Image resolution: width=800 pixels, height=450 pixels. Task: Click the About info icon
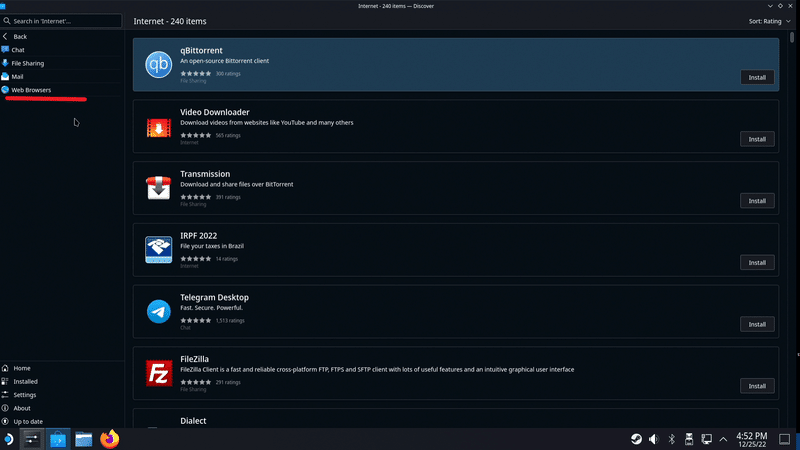pyautogui.click(x=5, y=408)
